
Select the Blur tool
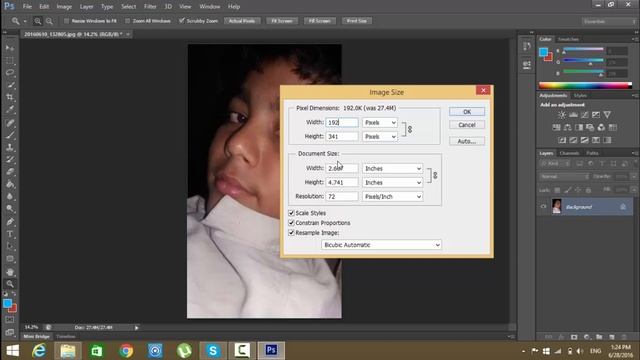(x=10, y=196)
